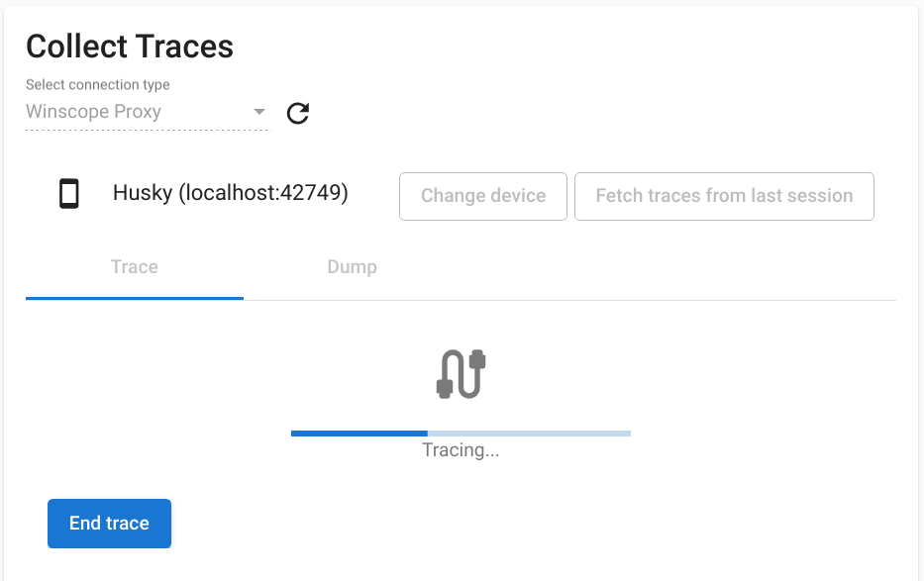The height and width of the screenshot is (581, 924).
Task: Click the Tracing... status text
Action: (x=461, y=449)
